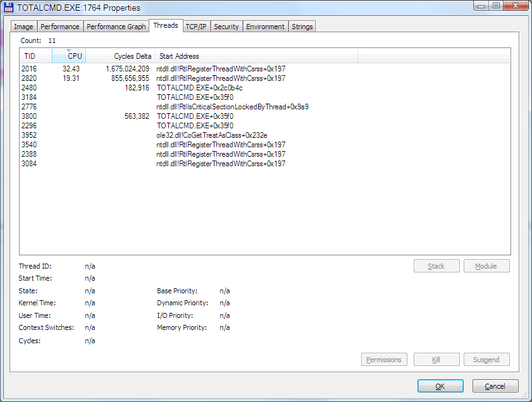532x402 pixels.
Task: Click the thread Count value 11
Action: click(52, 40)
